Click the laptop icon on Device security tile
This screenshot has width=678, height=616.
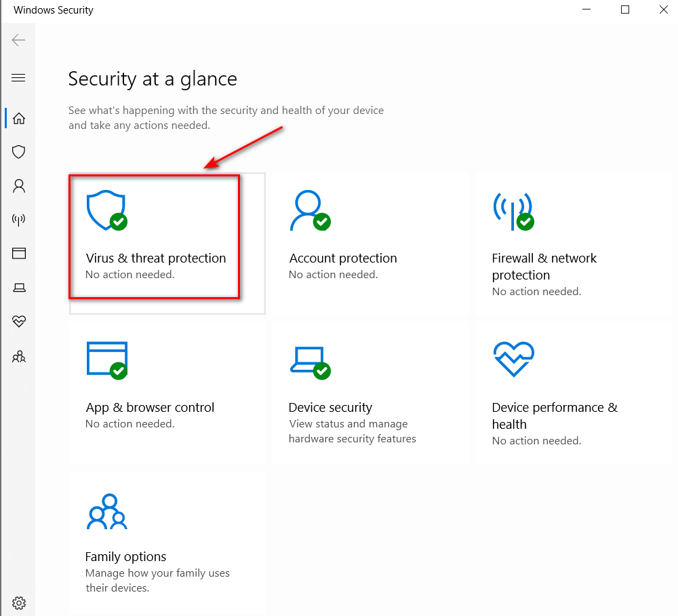coord(311,363)
